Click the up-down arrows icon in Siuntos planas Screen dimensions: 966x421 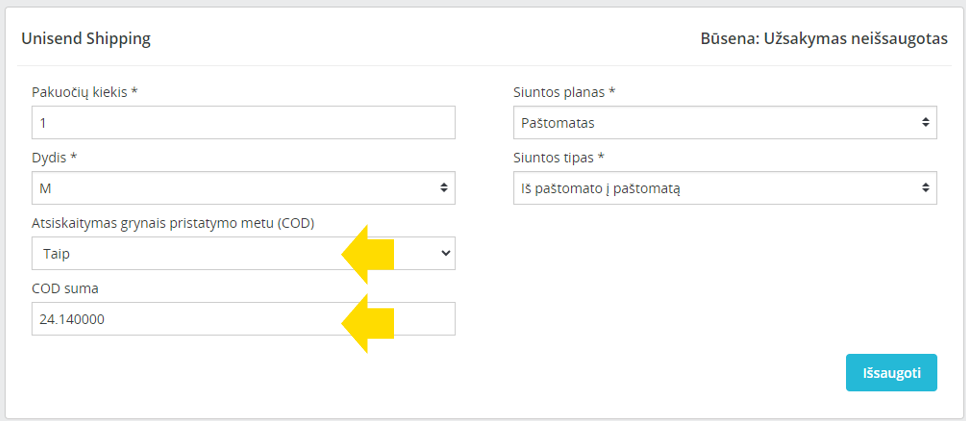[925, 123]
